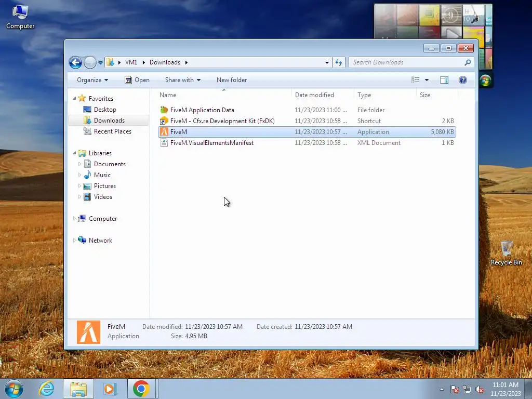Image resolution: width=532 pixels, height=399 pixels.
Task: Expand the arrow after VM1 breadcrumb
Action: click(x=143, y=62)
